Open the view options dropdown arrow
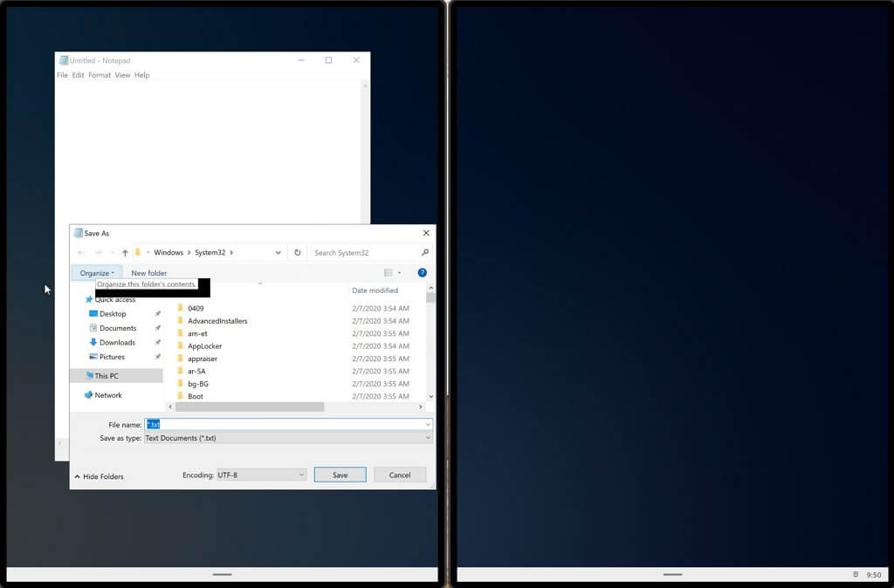This screenshot has height=588, width=894. pyautogui.click(x=399, y=273)
